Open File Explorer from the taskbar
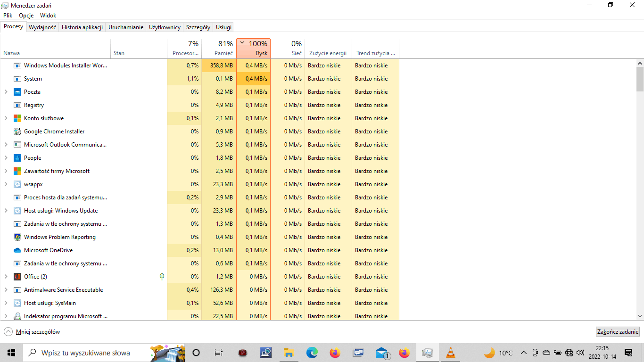The image size is (644, 362). [289, 353]
